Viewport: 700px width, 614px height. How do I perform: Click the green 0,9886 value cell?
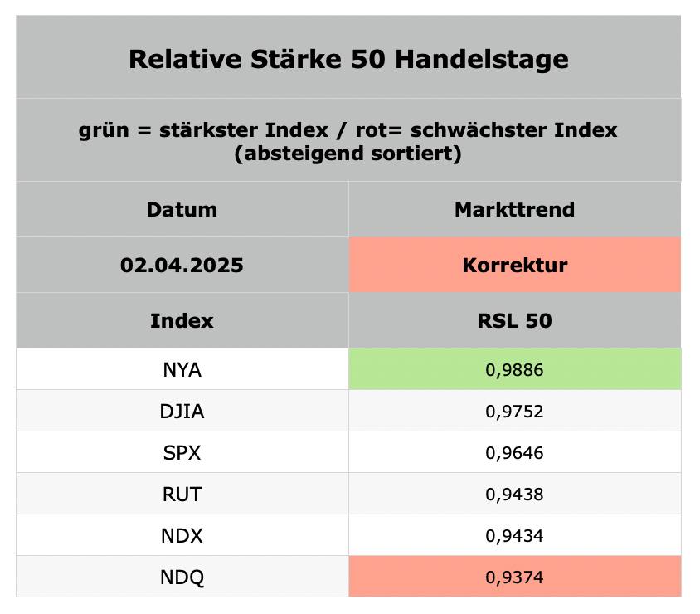point(514,369)
